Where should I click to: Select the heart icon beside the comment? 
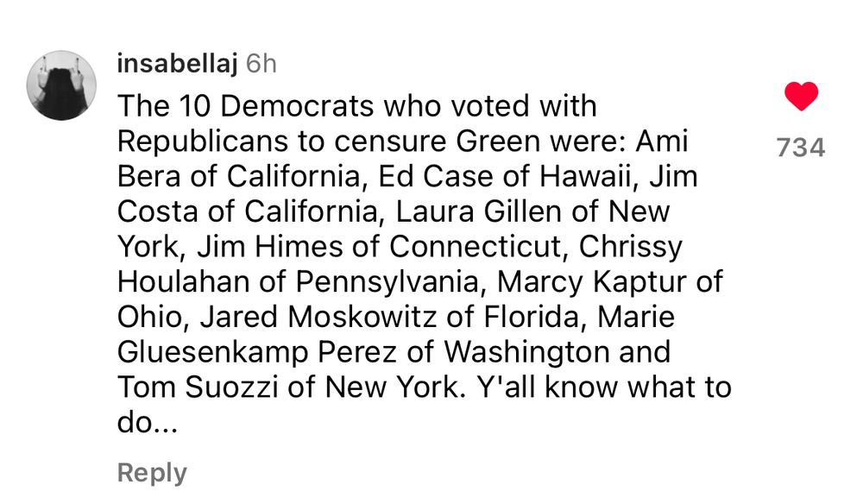pyautogui.click(x=803, y=95)
